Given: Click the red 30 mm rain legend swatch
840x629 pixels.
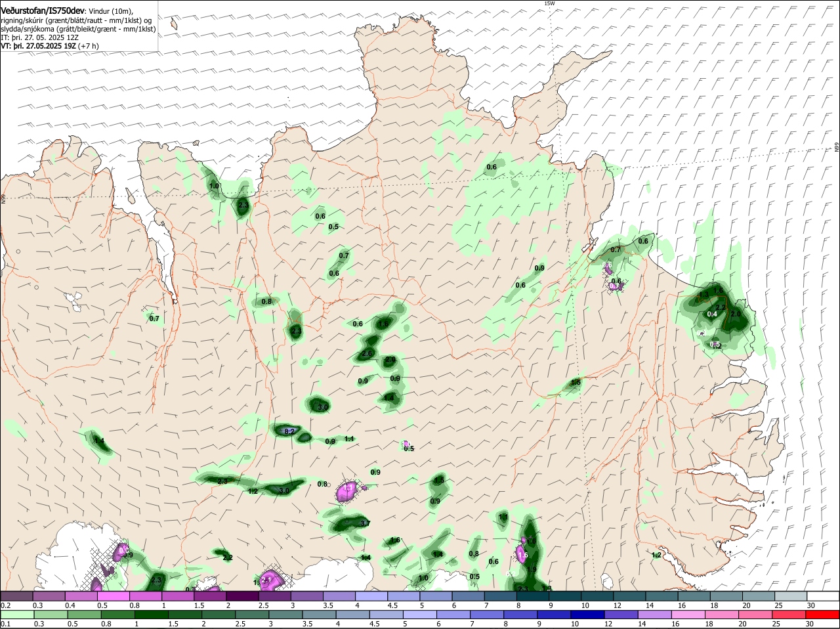Looking at the screenshot, I should click(824, 615).
